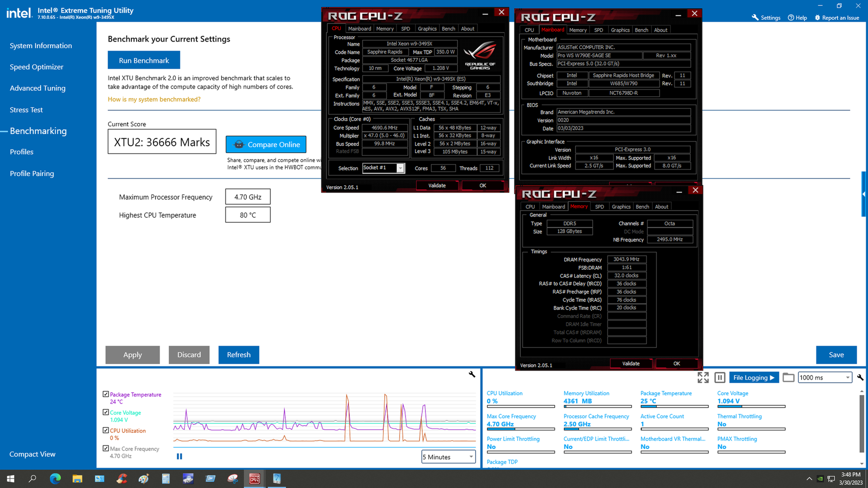The height and width of the screenshot is (488, 868).
Task: Open the Profiles section
Action: 22,152
